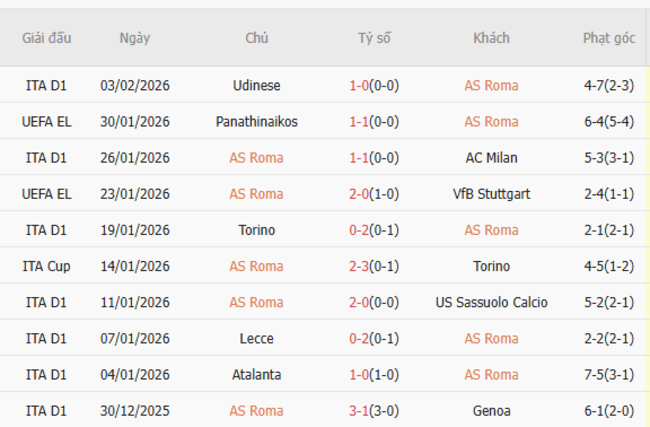Select US Sassuolo Calcio team name

pyautogui.click(x=491, y=302)
